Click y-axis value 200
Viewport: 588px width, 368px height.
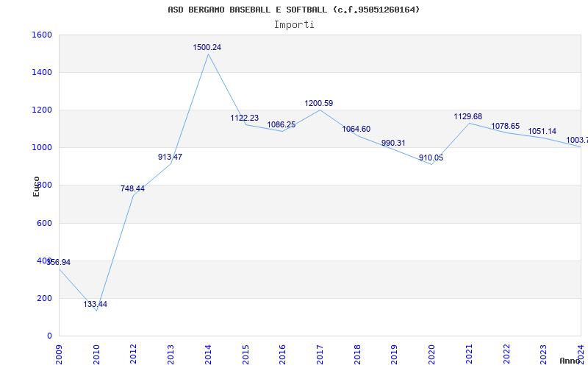45,299
